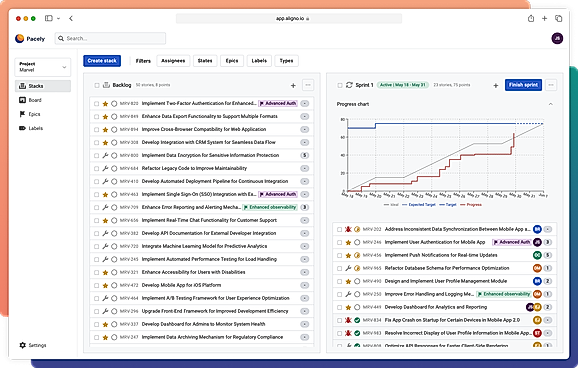Check the MRV-490 story checkbox
Screen dimensions: 578x368
339,281
